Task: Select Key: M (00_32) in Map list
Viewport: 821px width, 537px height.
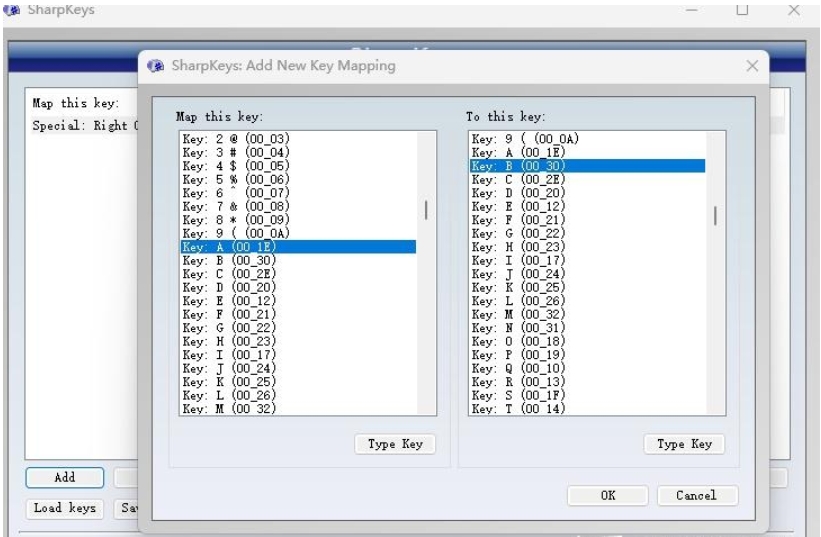Action: point(298,409)
